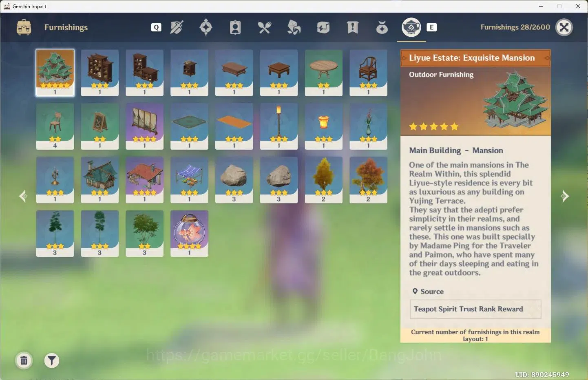Switch to the Artifacts inventory tab

pos(206,27)
